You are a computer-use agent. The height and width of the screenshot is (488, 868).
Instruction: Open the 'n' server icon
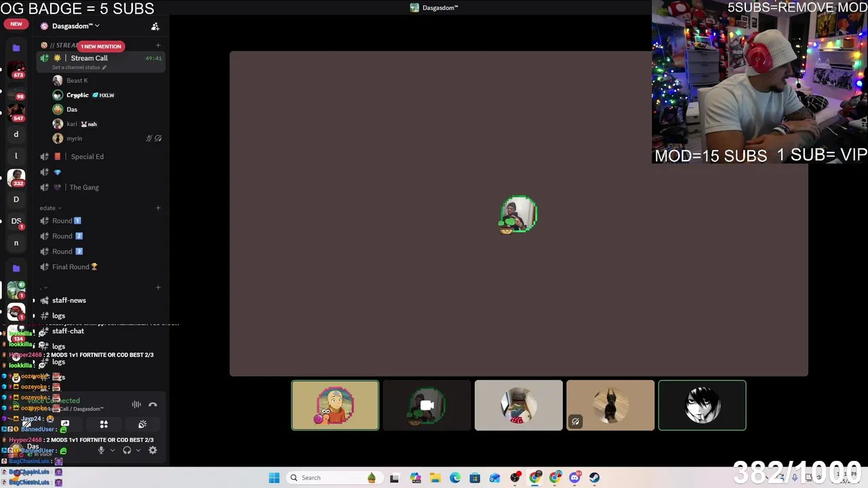[x=16, y=243]
